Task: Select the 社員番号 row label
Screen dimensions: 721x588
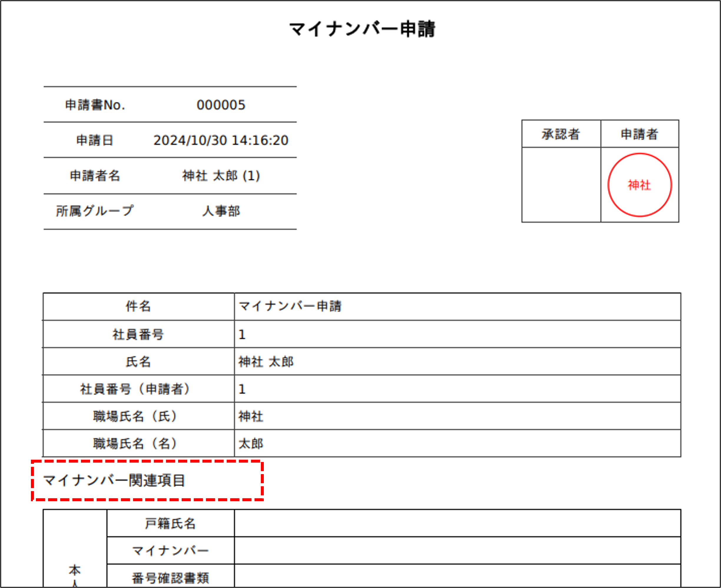Action: click(x=138, y=334)
